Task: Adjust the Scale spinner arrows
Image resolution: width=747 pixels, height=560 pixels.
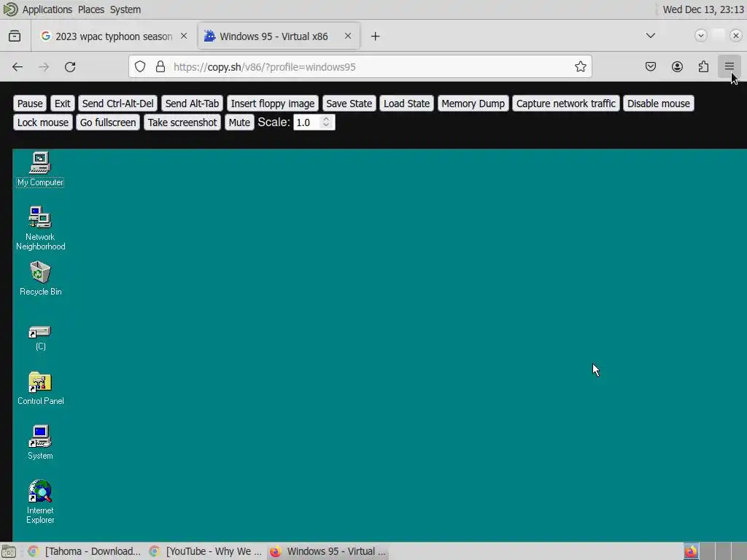Action: pos(326,122)
